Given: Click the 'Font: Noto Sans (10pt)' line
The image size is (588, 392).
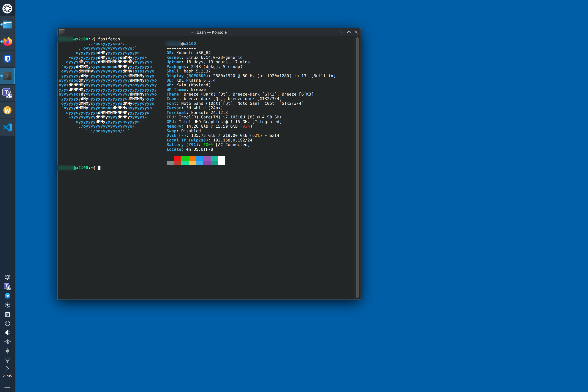Looking at the screenshot, I should click(x=235, y=103).
